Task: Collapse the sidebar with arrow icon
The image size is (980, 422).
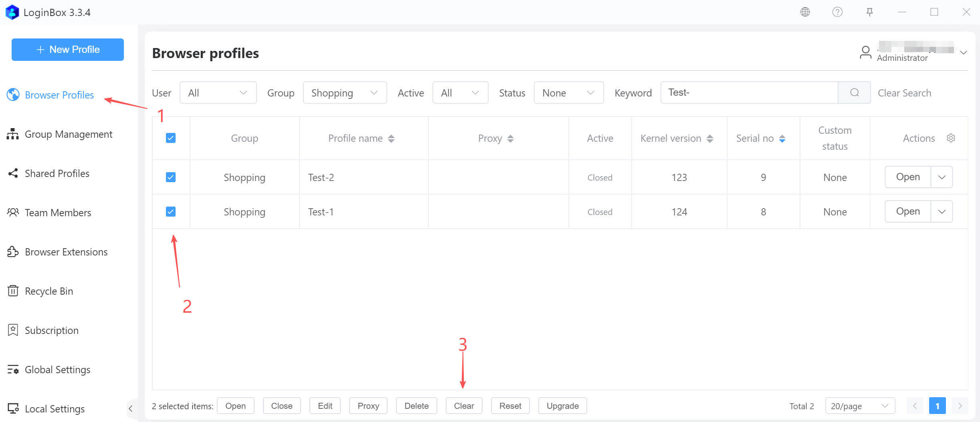Action: [x=130, y=408]
